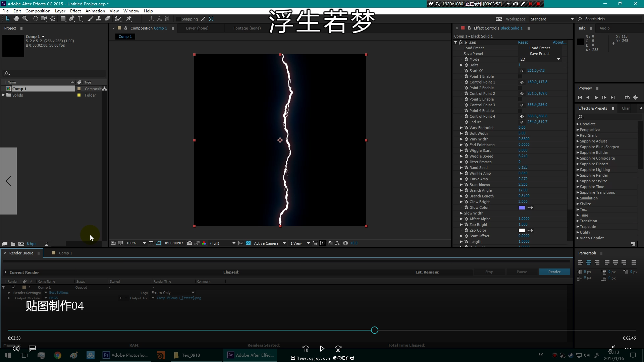Select the Unified Camera tool
This screenshot has width=644, height=362.
pos(44,19)
